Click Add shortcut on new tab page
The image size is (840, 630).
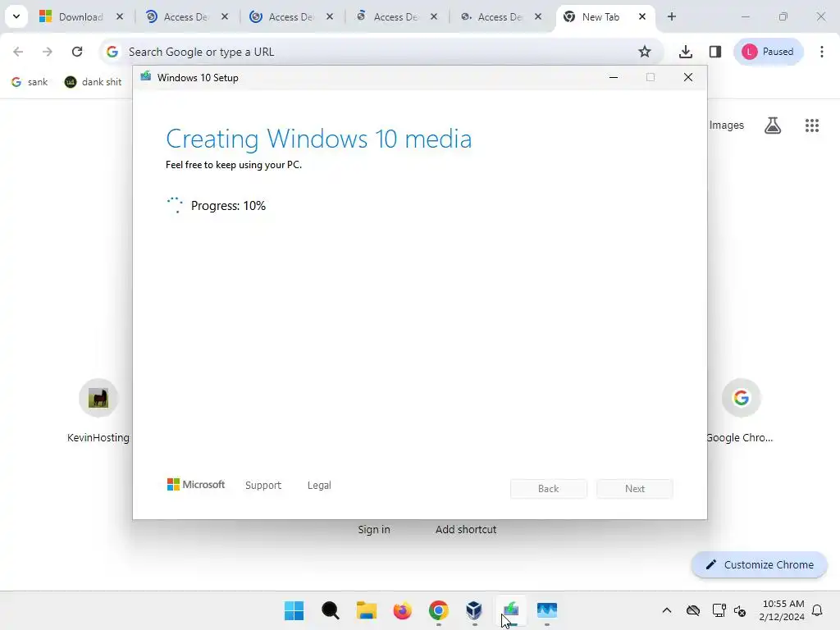(466, 529)
